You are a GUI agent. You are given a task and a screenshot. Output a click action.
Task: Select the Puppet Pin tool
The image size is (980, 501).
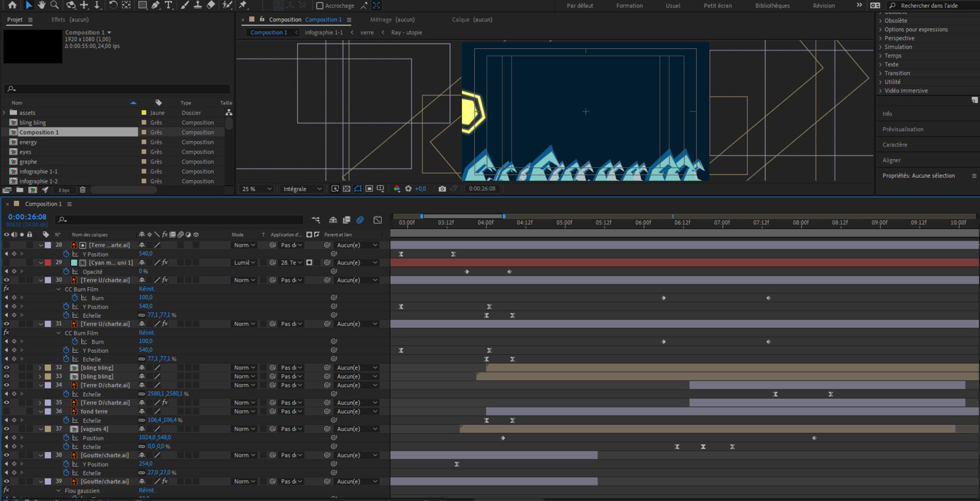(x=243, y=5)
